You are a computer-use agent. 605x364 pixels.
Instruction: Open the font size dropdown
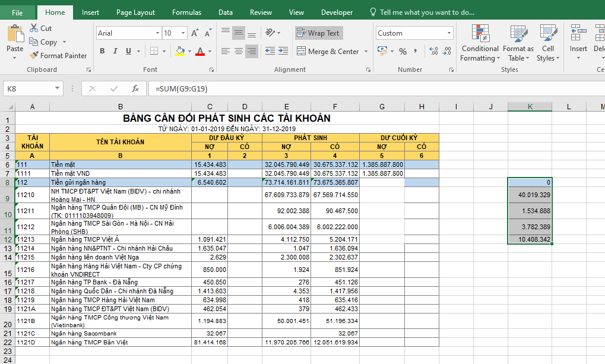point(182,33)
